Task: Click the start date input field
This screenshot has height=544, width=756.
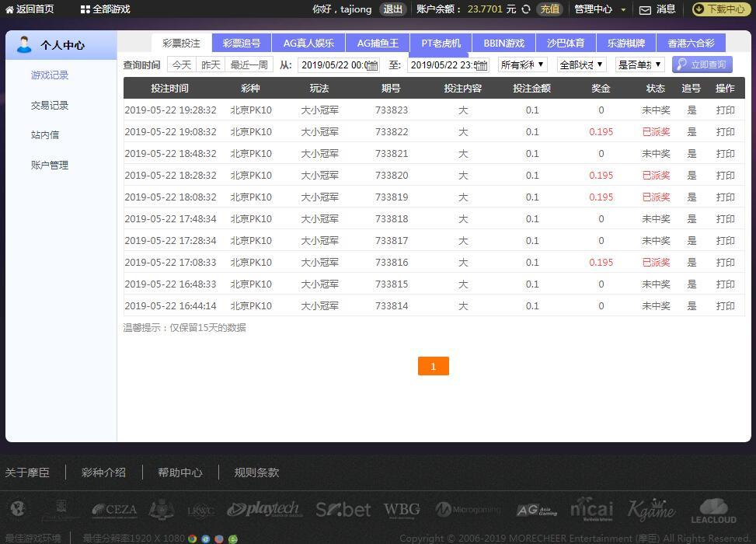Action: point(339,65)
